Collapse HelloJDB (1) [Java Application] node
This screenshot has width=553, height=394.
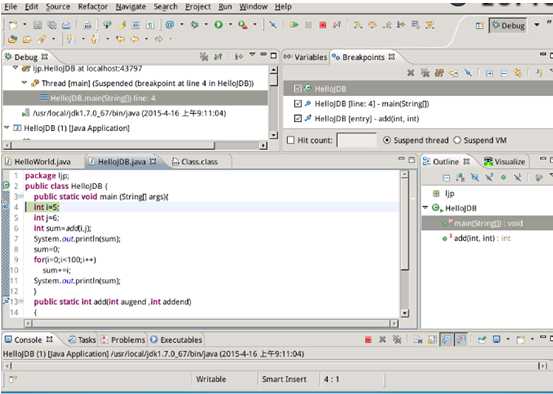(7, 128)
